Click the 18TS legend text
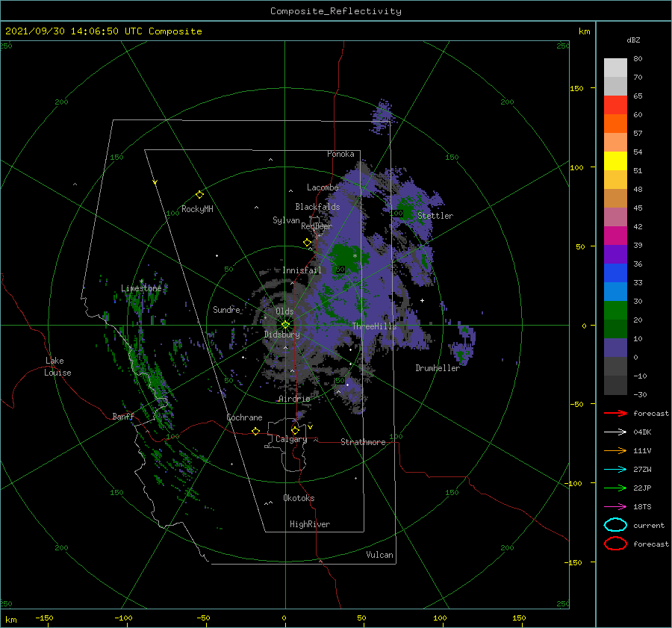Image resolution: width=672 pixels, height=628 pixels. coord(642,507)
